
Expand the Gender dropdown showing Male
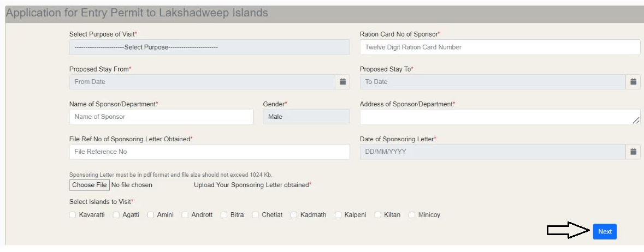click(x=306, y=117)
